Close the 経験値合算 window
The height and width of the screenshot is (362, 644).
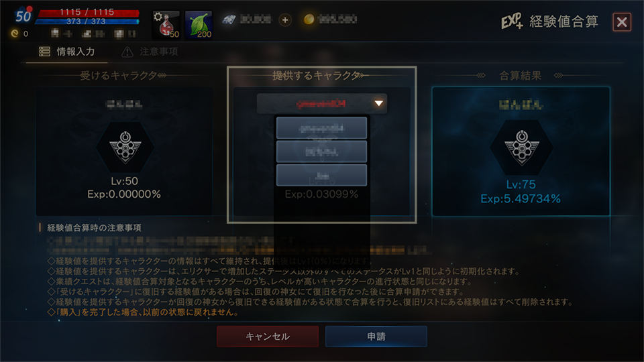(622, 21)
